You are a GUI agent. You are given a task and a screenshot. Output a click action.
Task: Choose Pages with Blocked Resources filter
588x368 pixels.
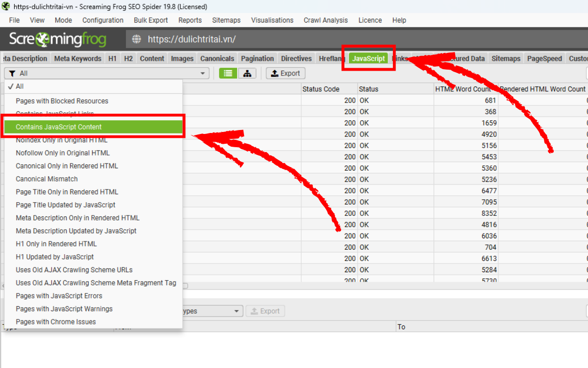coord(62,101)
